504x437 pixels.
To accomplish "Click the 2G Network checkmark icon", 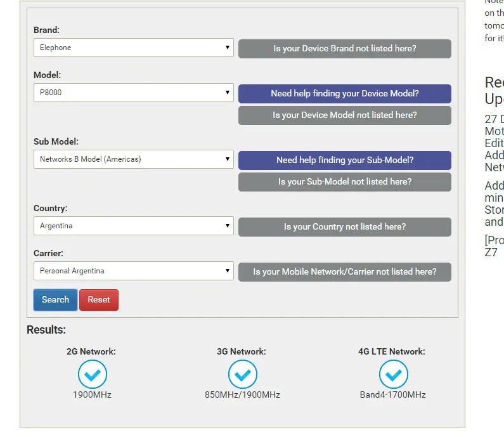I will coord(92,375).
